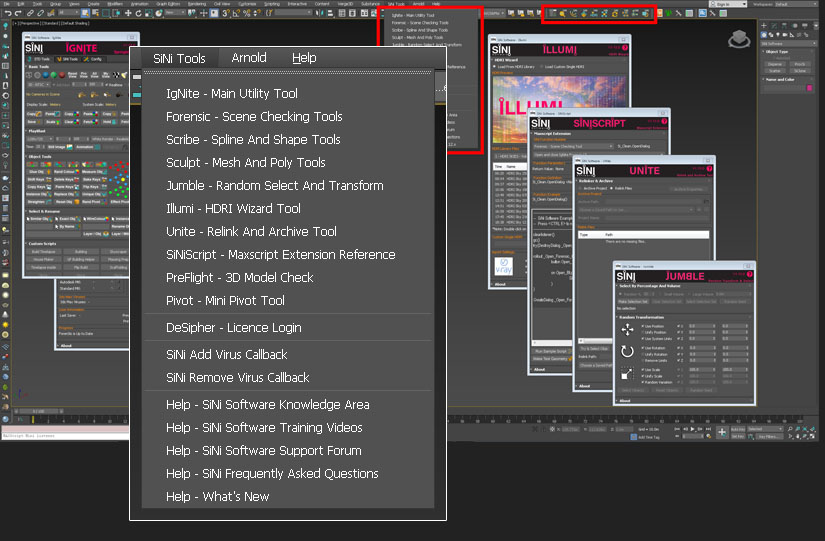825x541 pixels.
Task: Collapse Random Transformation rollout in Jumble
Action: 641,317
